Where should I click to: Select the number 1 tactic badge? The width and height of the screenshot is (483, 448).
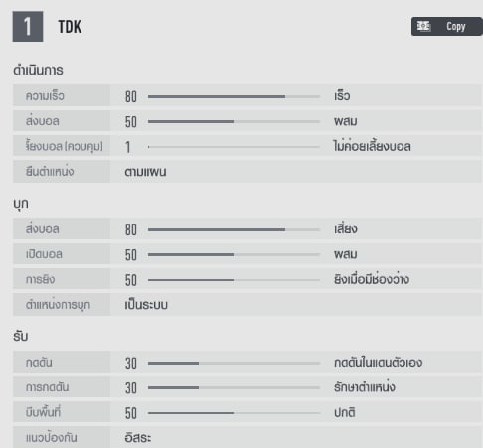(28, 27)
